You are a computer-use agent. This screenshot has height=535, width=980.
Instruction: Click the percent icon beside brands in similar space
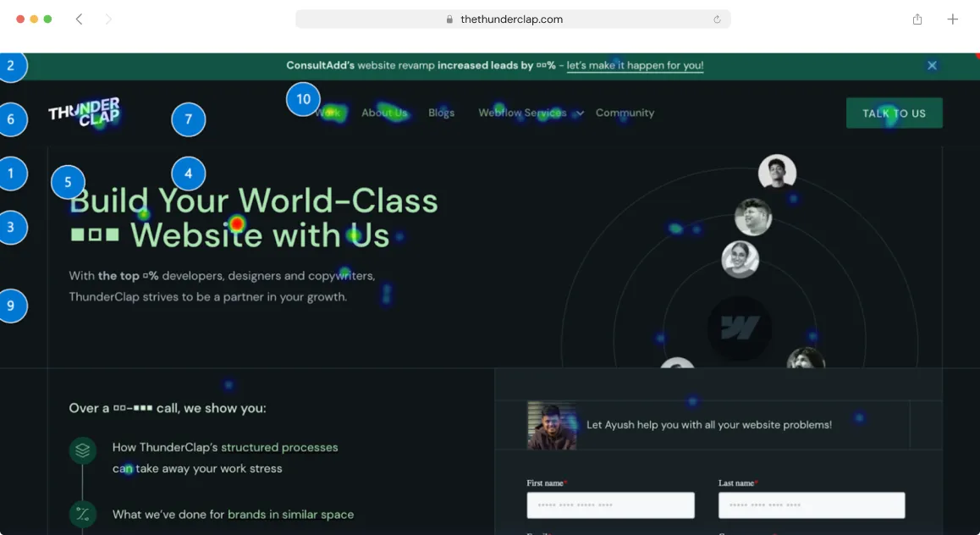(82, 515)
